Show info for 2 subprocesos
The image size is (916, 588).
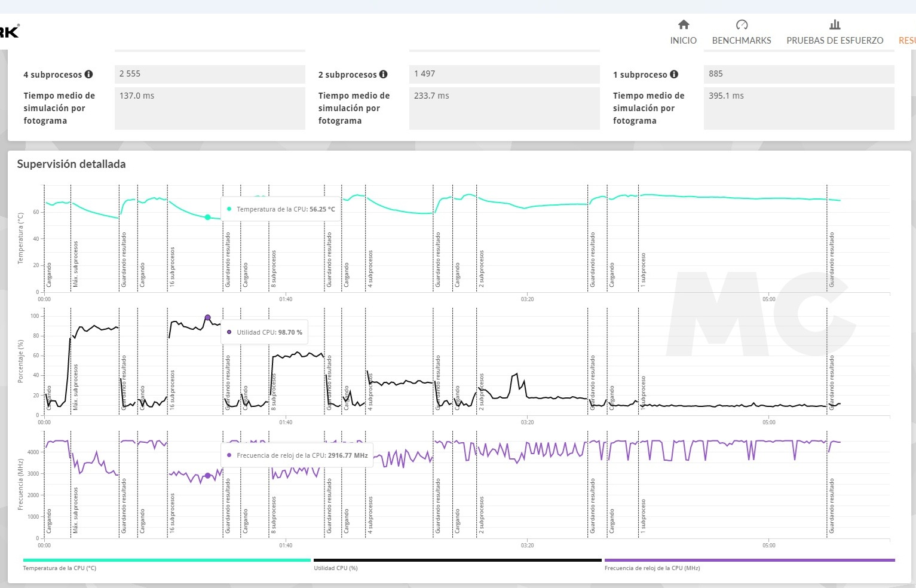[383, 75]
